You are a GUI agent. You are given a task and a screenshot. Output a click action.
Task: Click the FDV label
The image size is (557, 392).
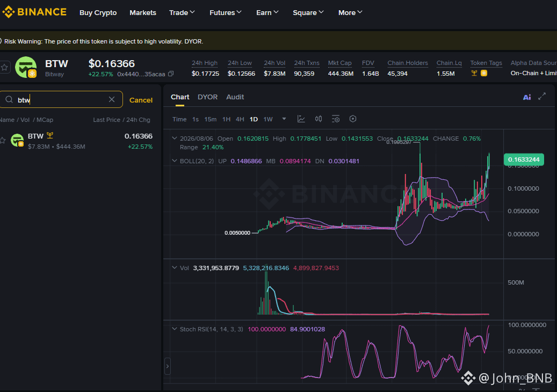click(x=368, y=63)
